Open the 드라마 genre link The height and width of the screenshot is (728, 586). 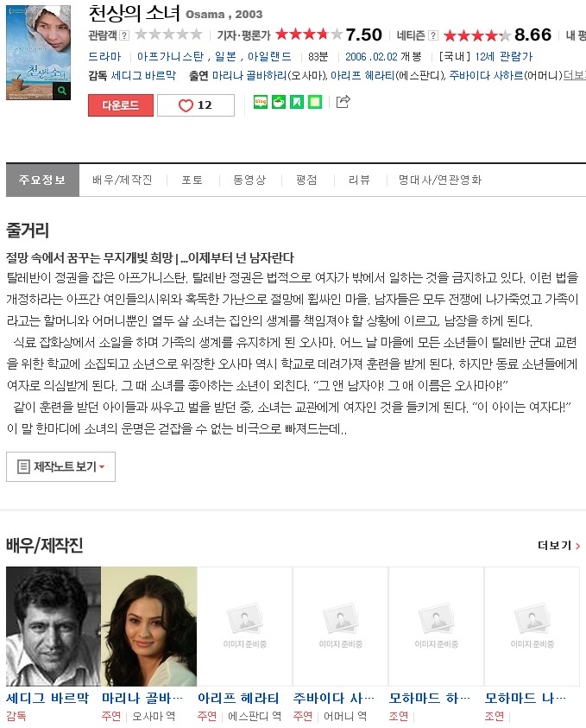[x=104, y=57]
